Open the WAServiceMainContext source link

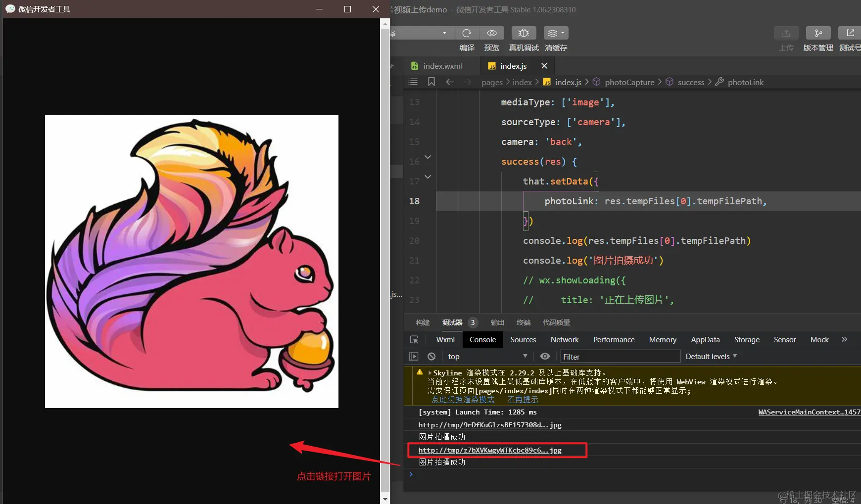(x=810, y=412)
